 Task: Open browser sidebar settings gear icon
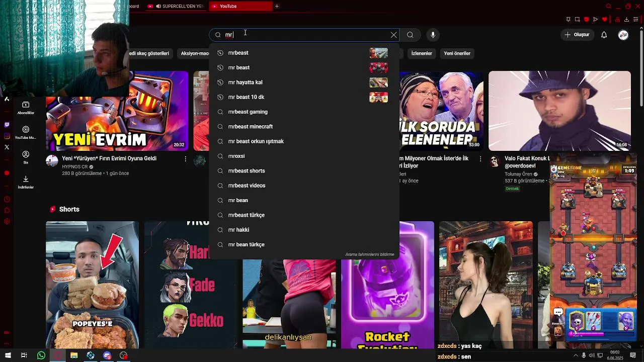[7, 222]
